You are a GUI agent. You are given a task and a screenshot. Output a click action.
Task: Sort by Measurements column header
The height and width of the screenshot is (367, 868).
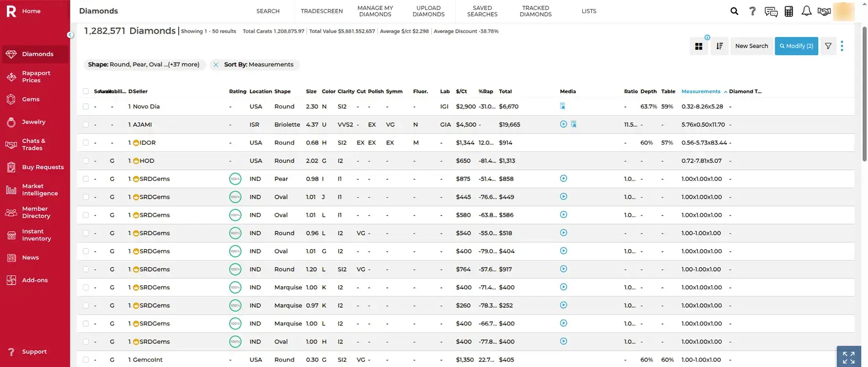click(701, 91)
